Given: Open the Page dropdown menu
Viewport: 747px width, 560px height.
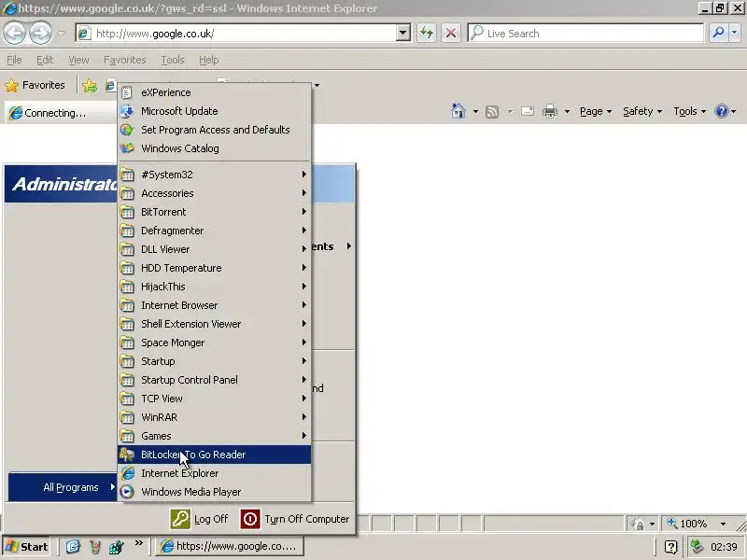Looking at the screenshot, I should pos(596,111).
